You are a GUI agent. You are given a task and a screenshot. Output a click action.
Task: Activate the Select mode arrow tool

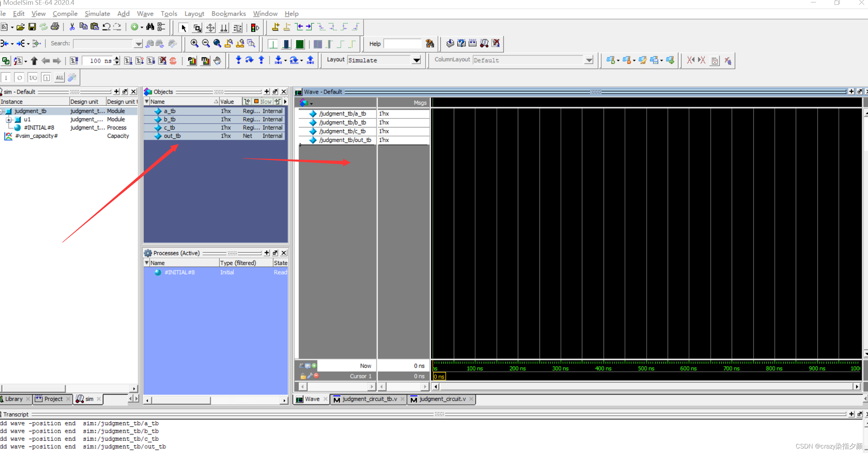click(184, 28)
